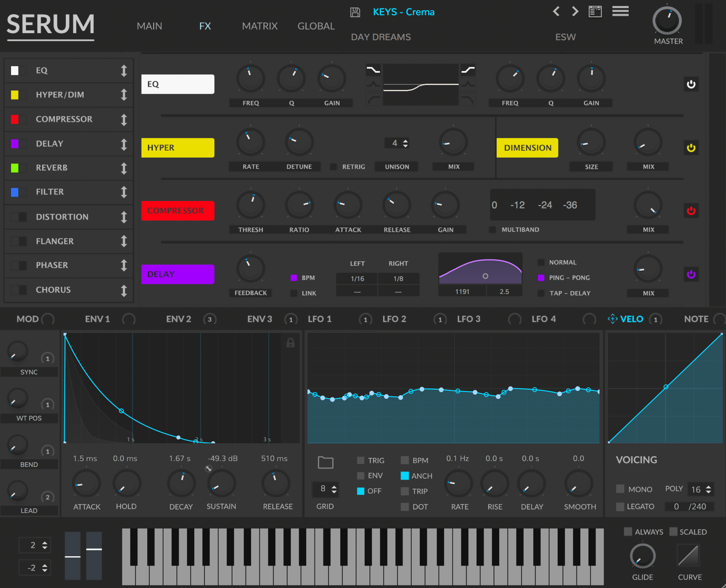Go to the next preset arrow
The image size is (726, 588).
click(575, 11)
